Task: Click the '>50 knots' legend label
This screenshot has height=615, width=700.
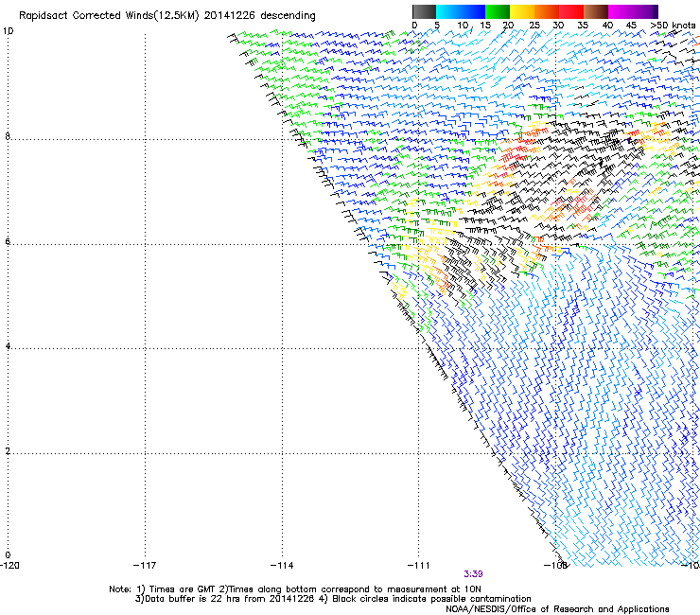Action: 674,26
